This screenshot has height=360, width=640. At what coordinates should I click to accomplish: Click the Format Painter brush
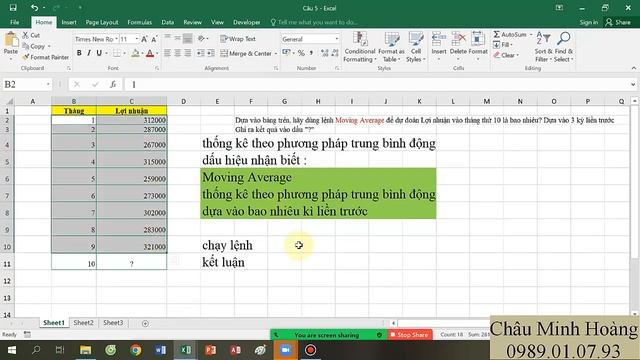[x=26, y=57]
